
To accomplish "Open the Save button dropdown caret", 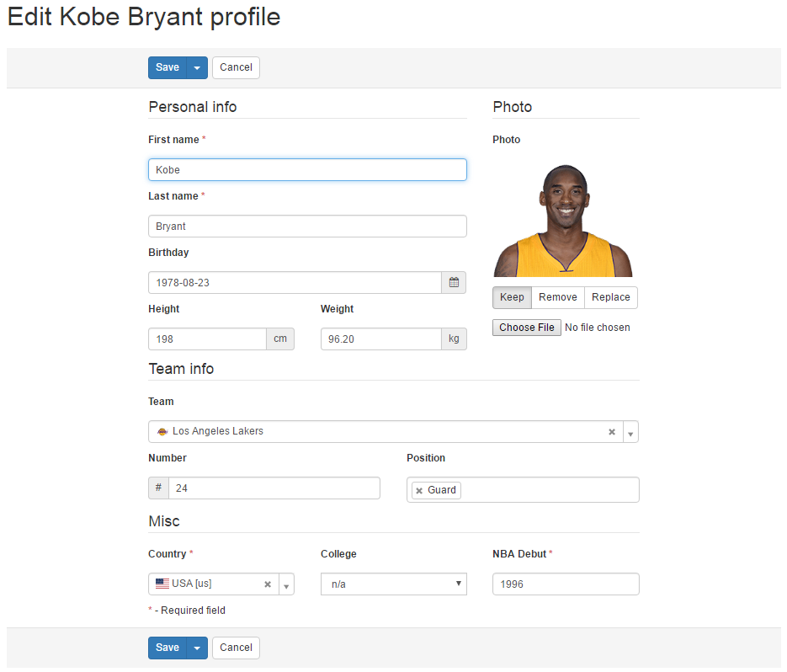I will [195, 67].
